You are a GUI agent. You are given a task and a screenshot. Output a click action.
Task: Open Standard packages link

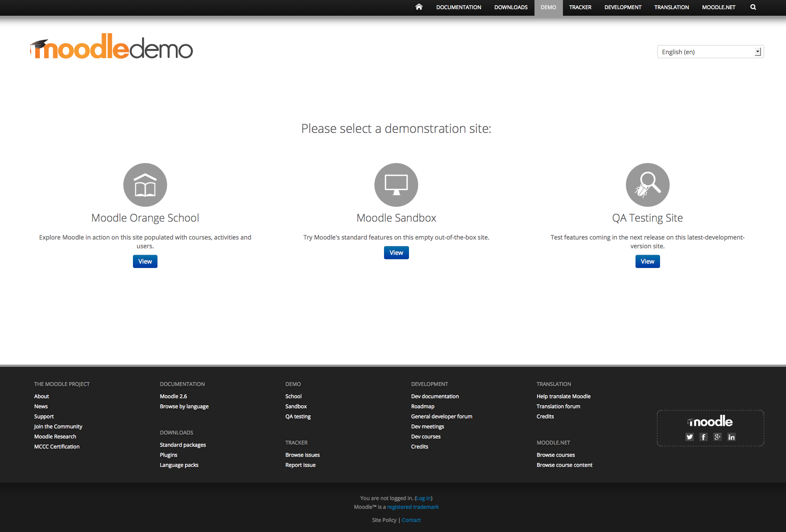point(183,445)
